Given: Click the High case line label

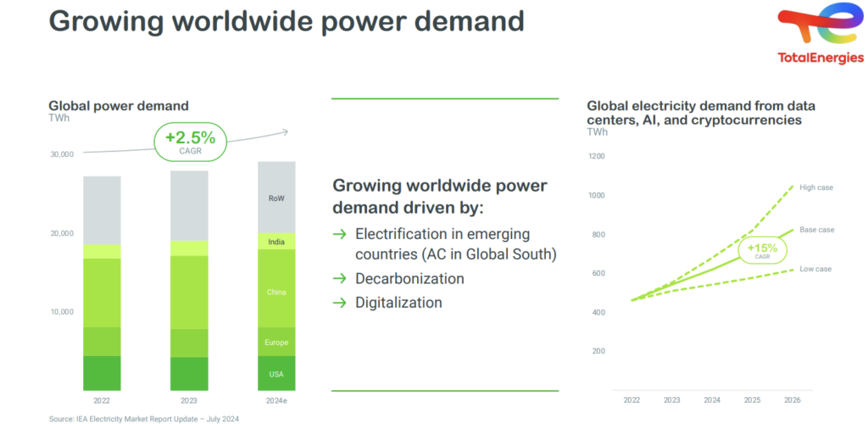Looking at the screenshot, I should (x=816, y=187).
